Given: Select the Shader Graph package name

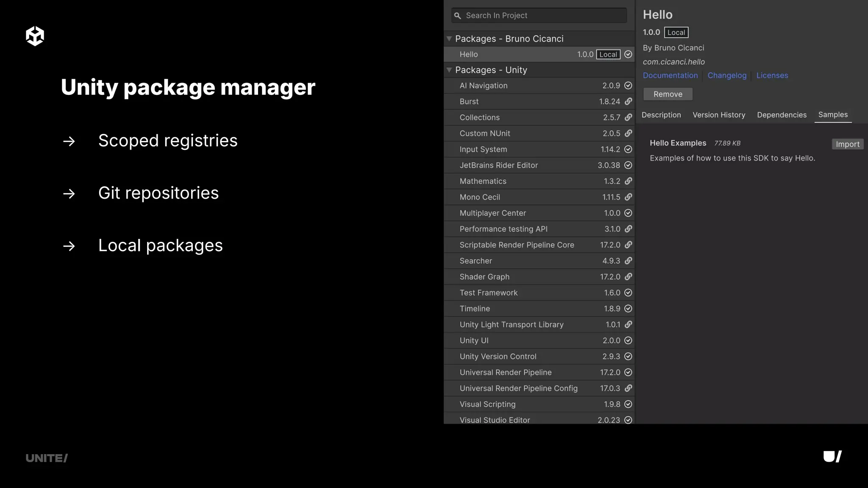Looking at the screenshot, I should [x=484, y=277].
